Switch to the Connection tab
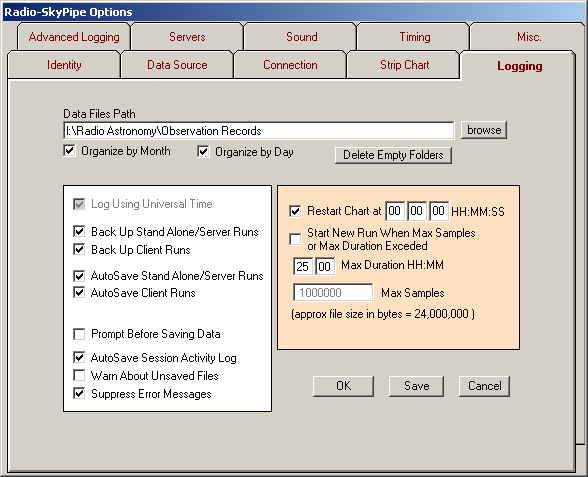The height and width of the screenshot is (477, 588). click(x=290, y=65)
